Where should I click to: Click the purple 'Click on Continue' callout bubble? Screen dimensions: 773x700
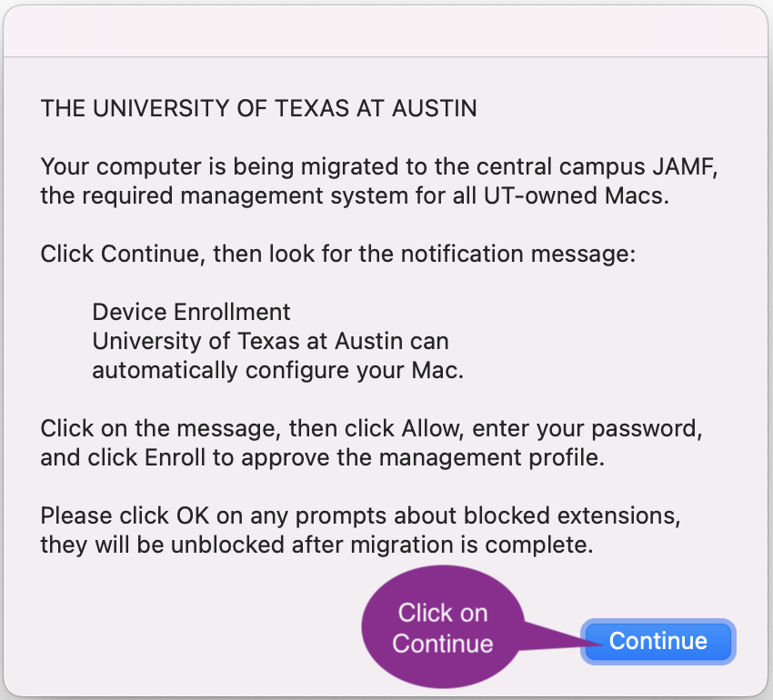click(x=443, y=627)
